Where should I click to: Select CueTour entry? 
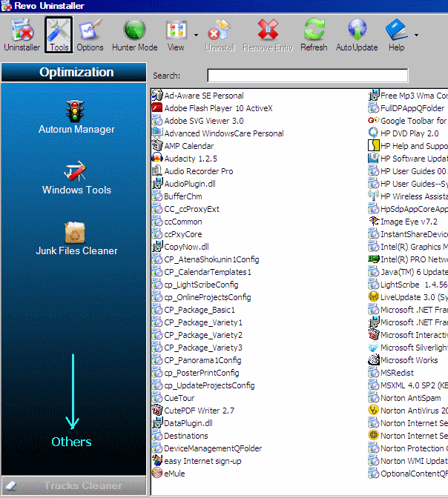point(174,398)
